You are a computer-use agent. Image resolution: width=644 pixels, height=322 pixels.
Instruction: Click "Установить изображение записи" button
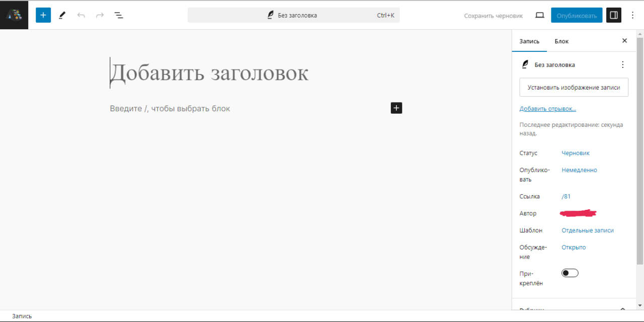click(x=574, y=87)
